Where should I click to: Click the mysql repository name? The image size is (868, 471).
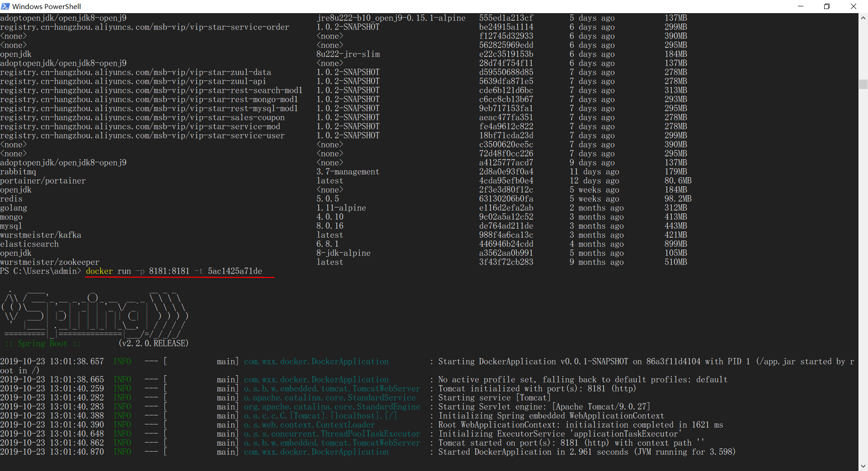point(11,226)
